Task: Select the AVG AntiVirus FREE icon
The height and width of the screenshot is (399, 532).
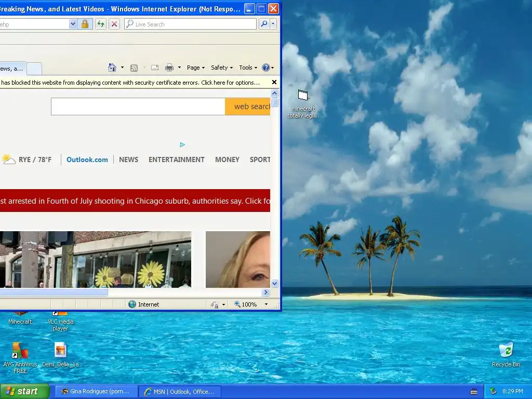Action: [x=20, y=358]
